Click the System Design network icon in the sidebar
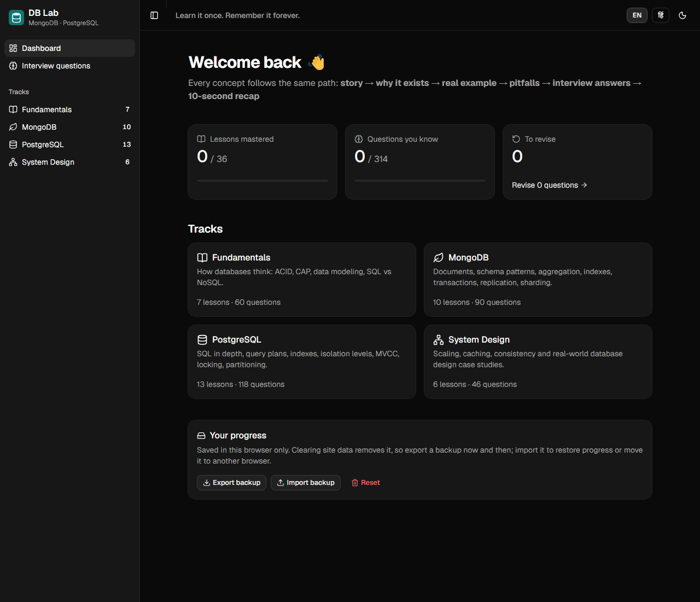 [x=13, y=162]
